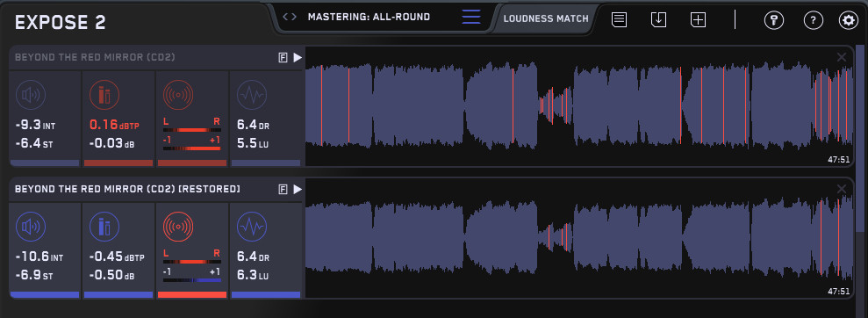Click dynamic range waveform icon first track
The width and height of the screenshot is (868, 318).
click(x=252, y=95)
